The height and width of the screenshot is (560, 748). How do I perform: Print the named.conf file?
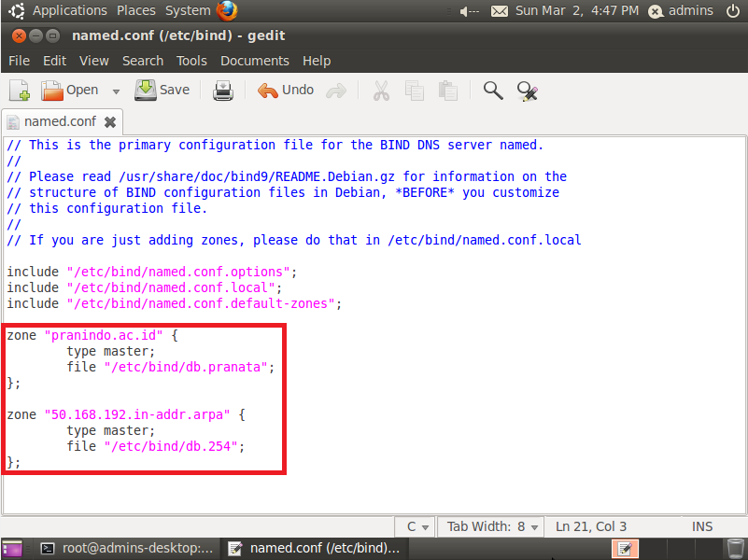[x=222, y=90]
